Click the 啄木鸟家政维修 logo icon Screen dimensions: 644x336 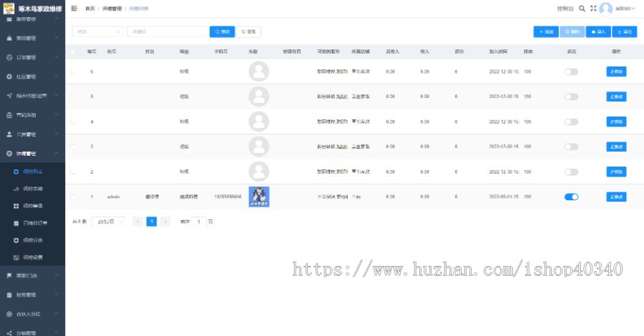tap(9, 8)
